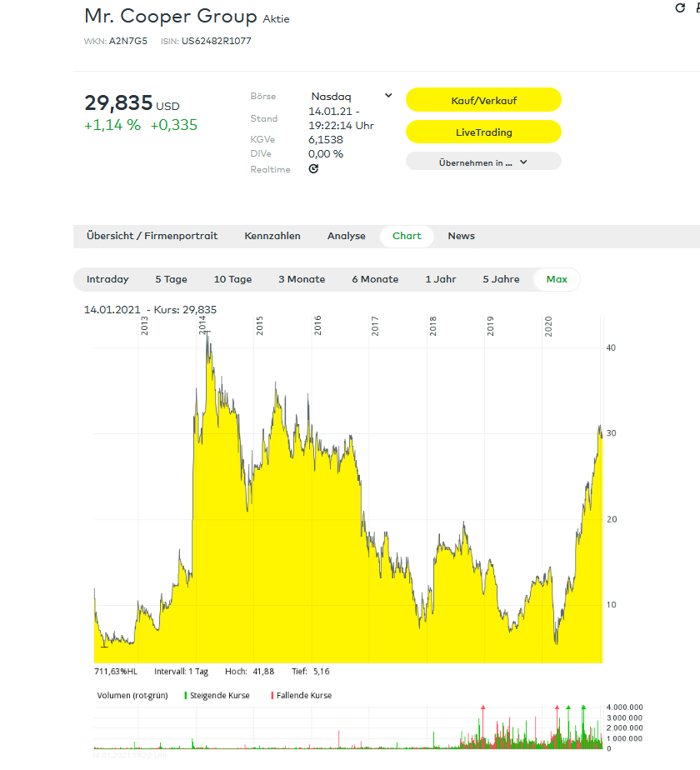Show the Intraday chart range

pyautogui.click(x=107, y=279)
